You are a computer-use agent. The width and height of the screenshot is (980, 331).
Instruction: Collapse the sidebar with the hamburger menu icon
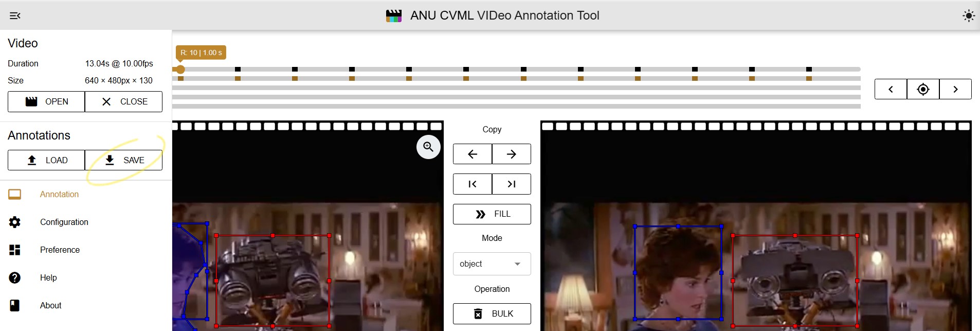click(x=15, y=15)
